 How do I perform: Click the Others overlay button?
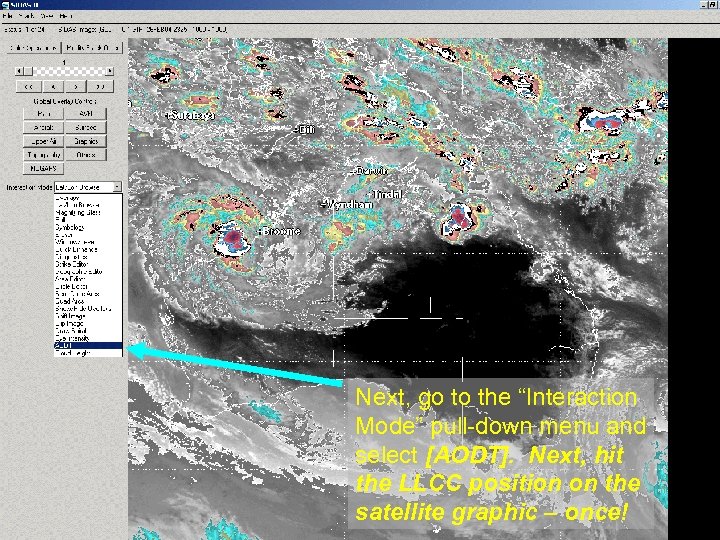tap(86, 155)
